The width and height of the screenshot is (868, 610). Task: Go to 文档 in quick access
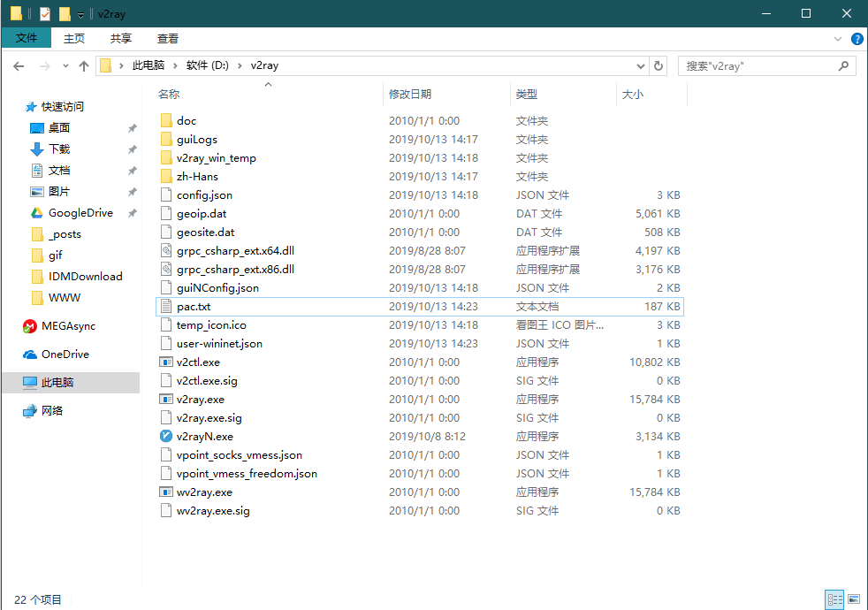[x=49, y=171]
